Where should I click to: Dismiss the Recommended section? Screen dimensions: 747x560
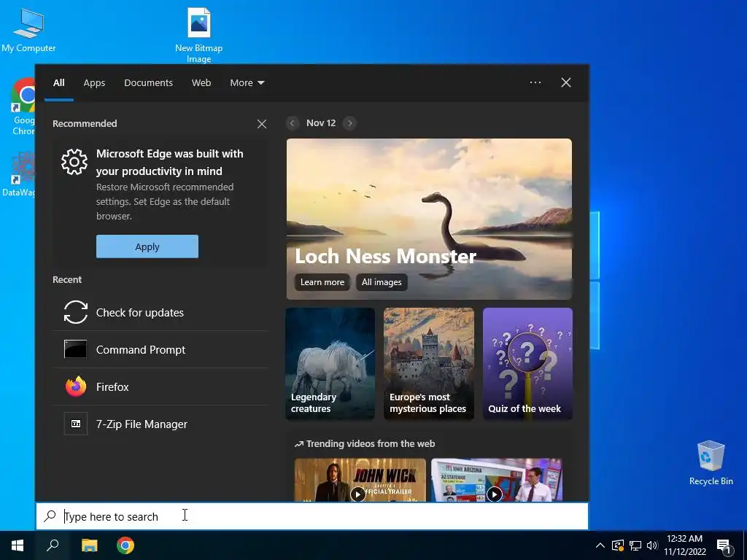[x=262, y=124]
